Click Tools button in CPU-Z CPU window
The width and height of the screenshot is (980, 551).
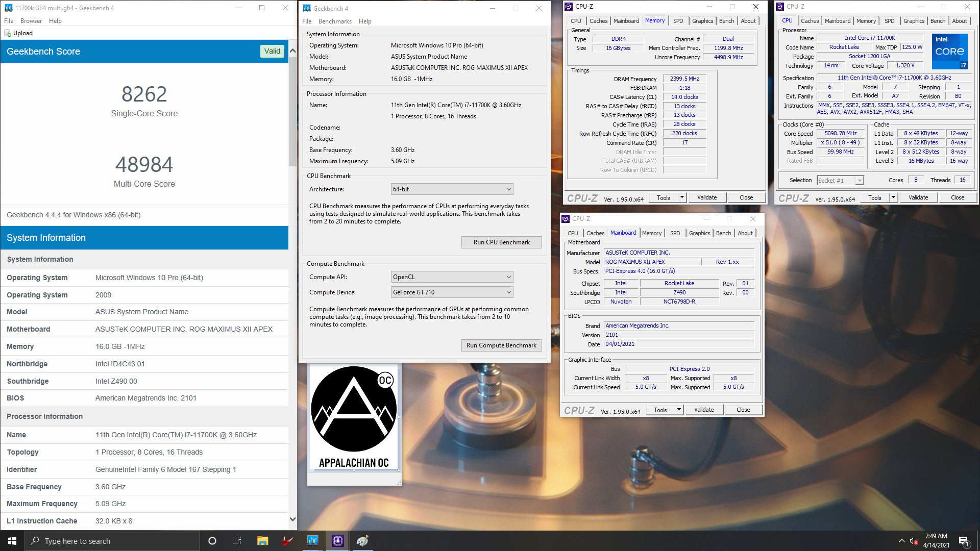click(x=875, y=197)
